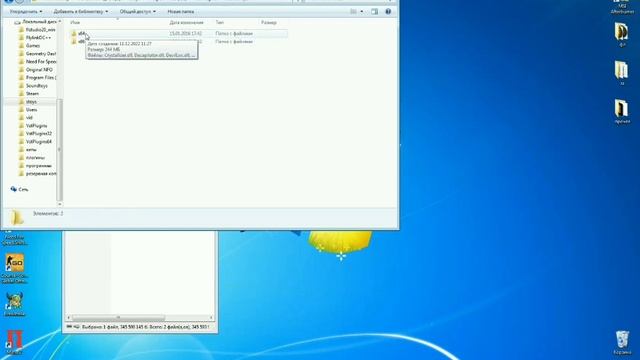The height and width of the screenshot is (360, 640).
Task: Click the Элементов: 2 details pane text
Action: coord(48,213)
